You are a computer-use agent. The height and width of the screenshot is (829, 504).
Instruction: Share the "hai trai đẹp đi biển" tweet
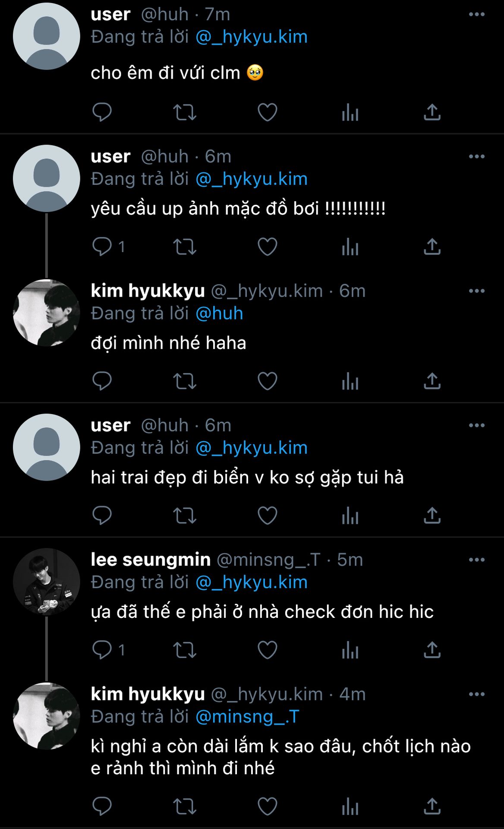(432, 516)
